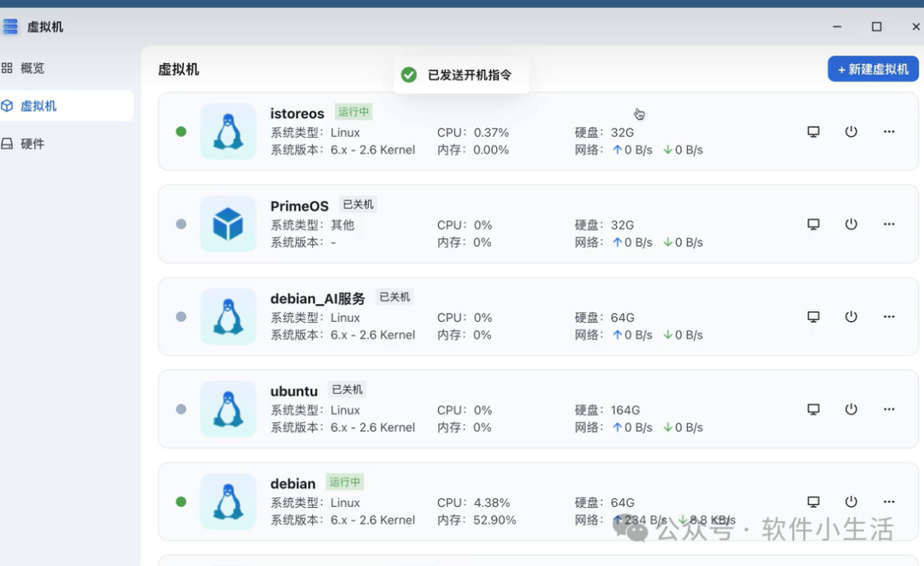Click green status dot of istoreos

coord(181,132)
